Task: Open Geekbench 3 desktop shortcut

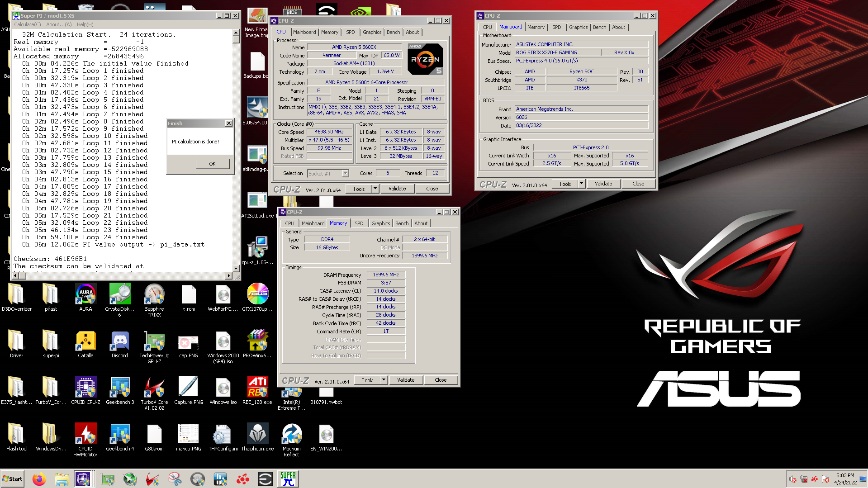Action: coord(120,391)
